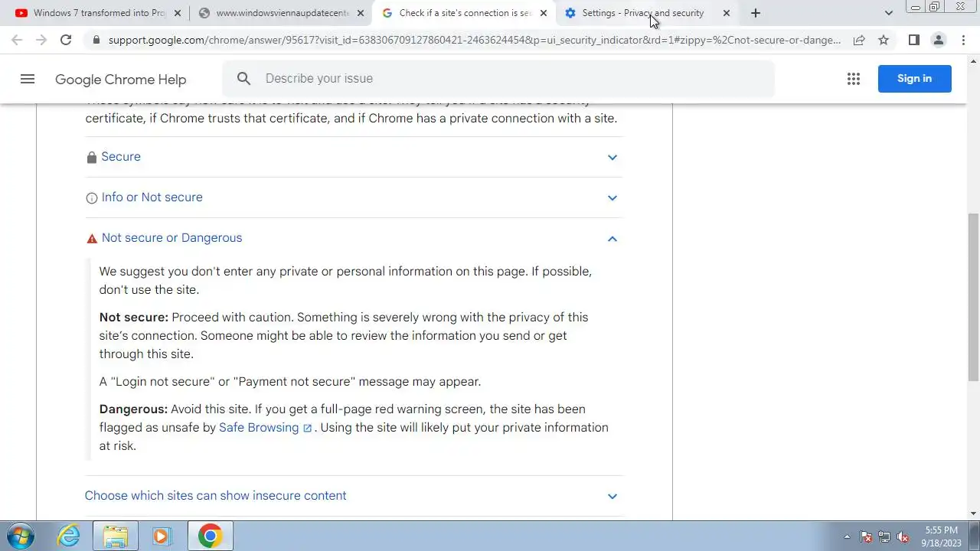Close the Windows 7 transformed YouTube tab

178,13
